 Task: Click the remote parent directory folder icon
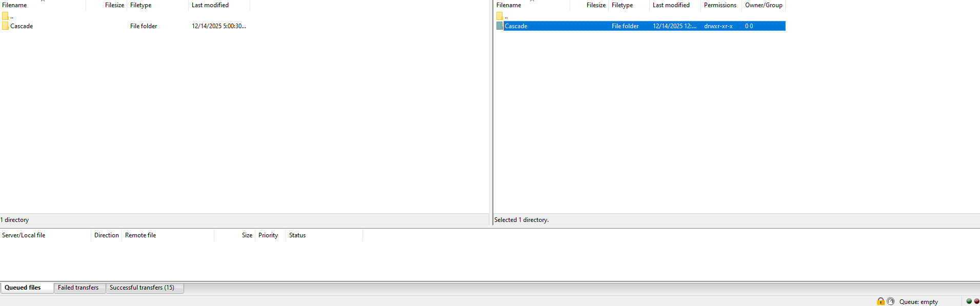[x=499, y=16]
